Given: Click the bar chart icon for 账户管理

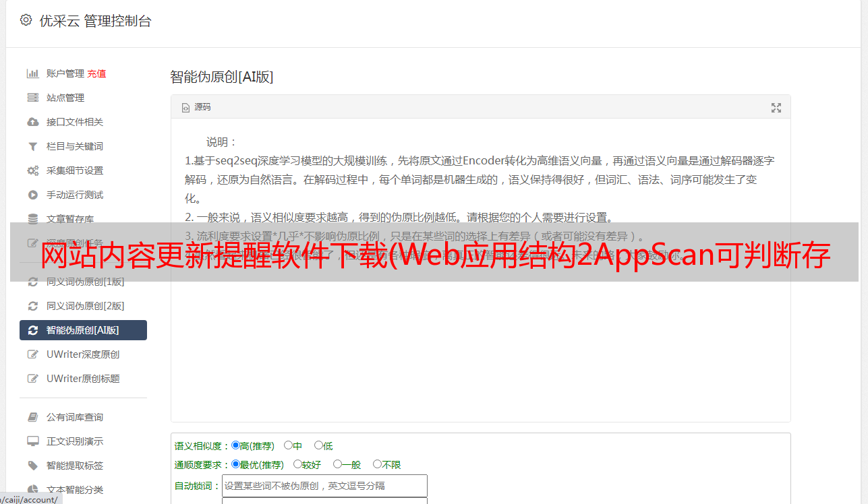Looking at the screenshot, I should pos(32,73).
